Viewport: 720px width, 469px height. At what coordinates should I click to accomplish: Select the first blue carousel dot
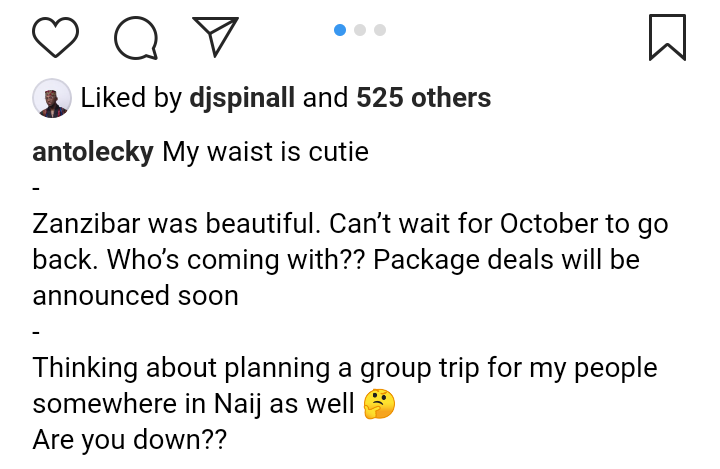340,30
